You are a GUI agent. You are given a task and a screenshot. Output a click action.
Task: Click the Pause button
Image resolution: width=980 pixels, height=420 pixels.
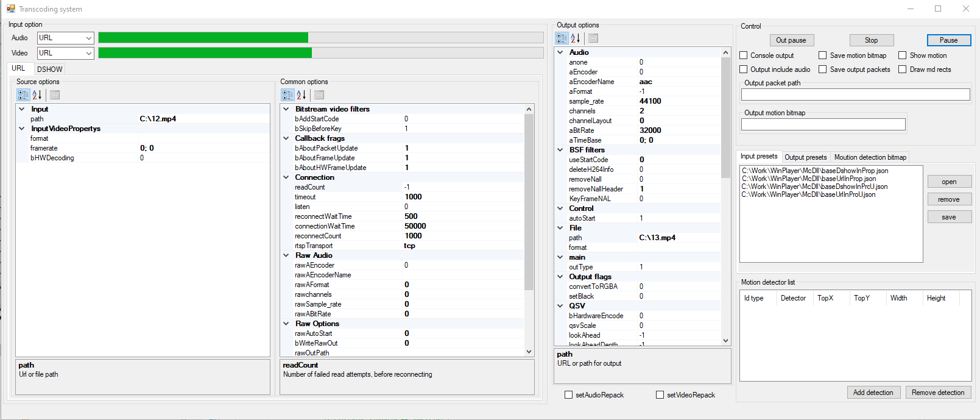(x=948, y=40)
